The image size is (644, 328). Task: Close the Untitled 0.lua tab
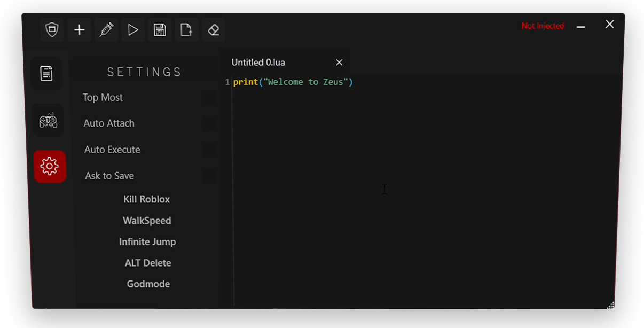[339, 63]
